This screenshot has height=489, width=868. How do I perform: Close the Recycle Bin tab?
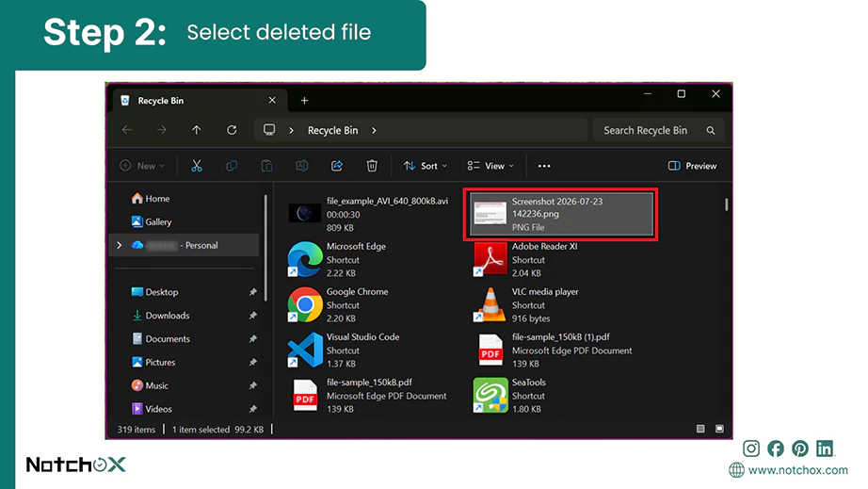(x=272, y=100)
